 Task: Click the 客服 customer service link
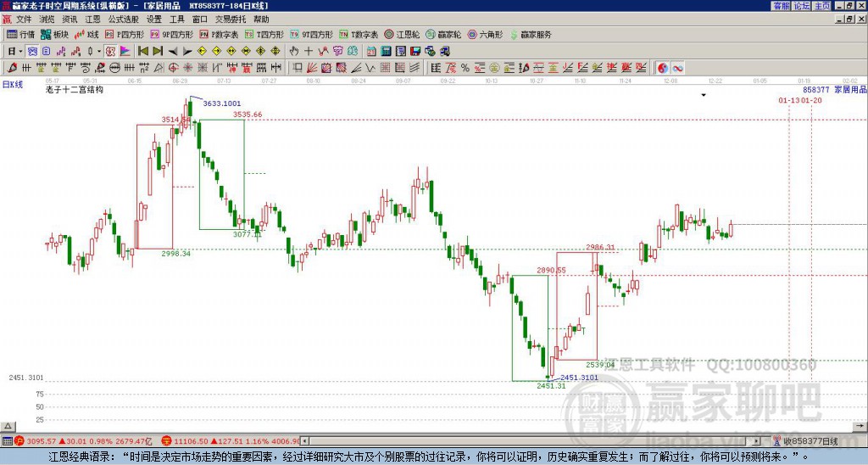[781, 6]
